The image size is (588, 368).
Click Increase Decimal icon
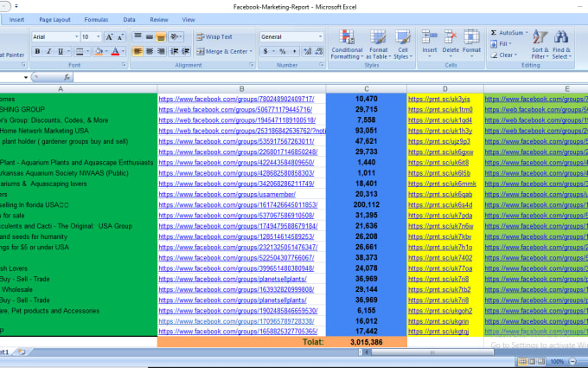click(x=308, y=51)
